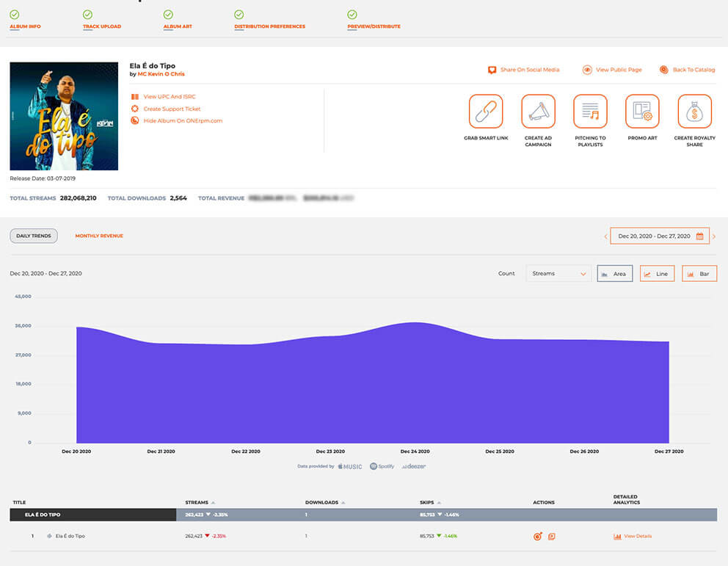Click Share On Social Media link
This screenshot has height=566, width=728.
click(529, 70)
